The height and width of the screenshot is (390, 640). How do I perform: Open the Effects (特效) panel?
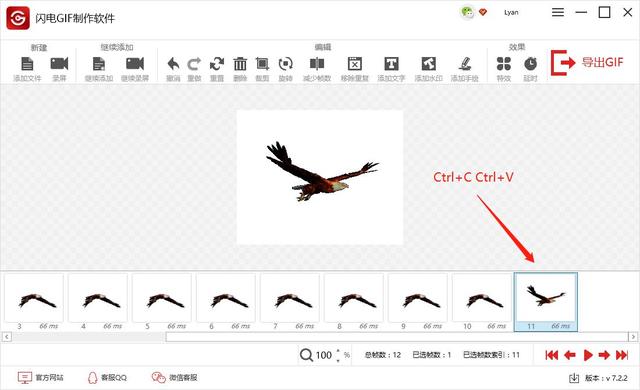pos(504,64)
